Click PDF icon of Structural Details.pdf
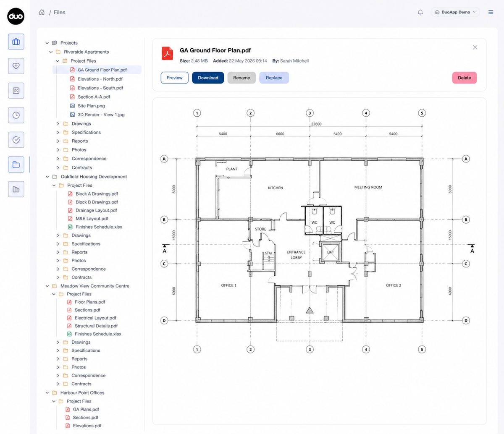Viewport: 504px width, 434px height. (69, 326)
